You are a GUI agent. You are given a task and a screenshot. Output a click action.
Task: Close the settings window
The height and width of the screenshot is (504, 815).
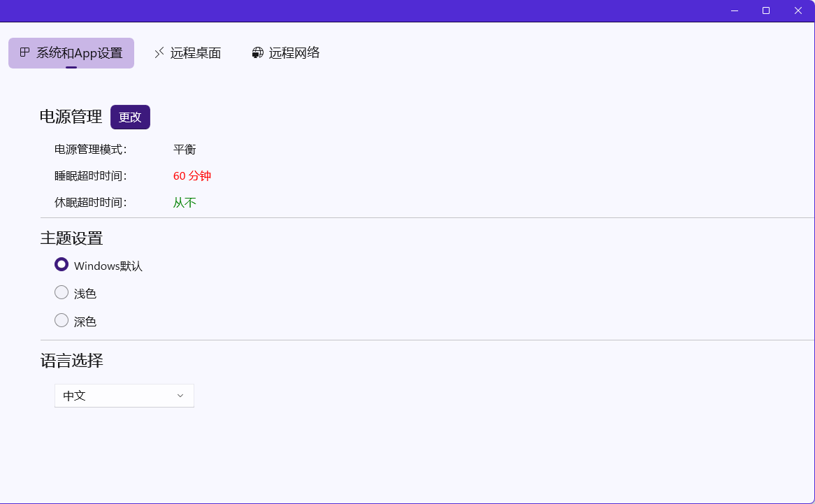pos(798,10)
